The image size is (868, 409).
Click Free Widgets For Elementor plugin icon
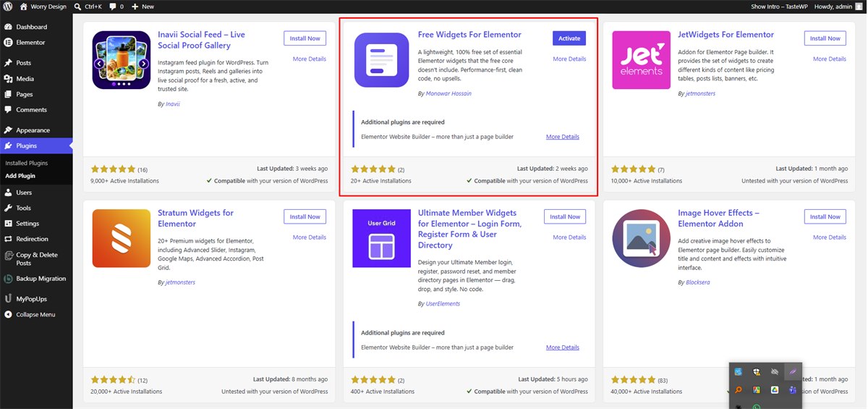(x=381, y=60)
